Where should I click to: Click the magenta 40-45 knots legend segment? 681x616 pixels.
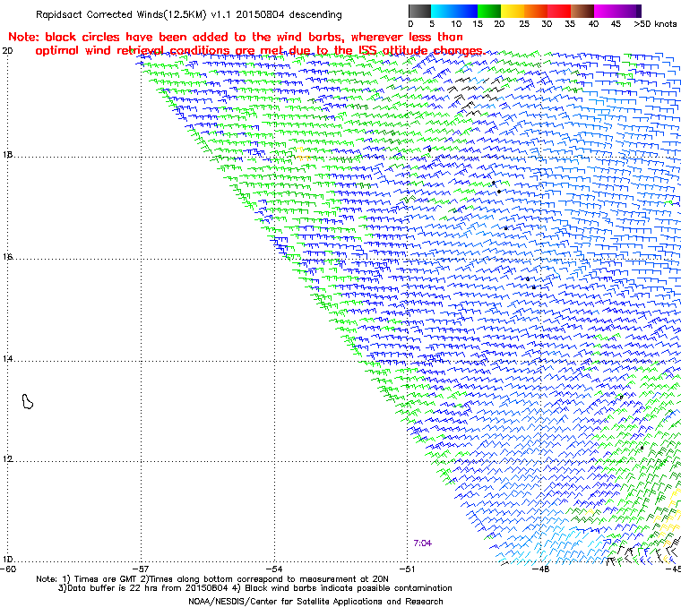(x=606, y=11)
